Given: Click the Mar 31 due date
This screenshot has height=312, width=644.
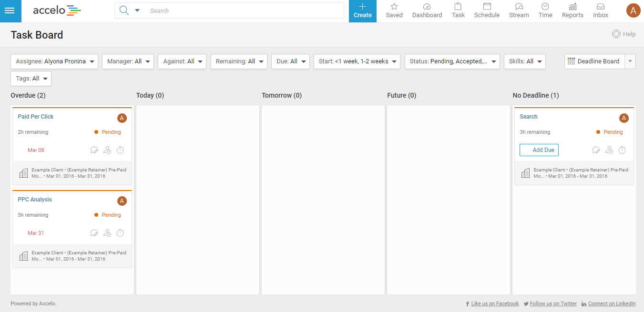Looking at the screenshot, I should (36, 233).
